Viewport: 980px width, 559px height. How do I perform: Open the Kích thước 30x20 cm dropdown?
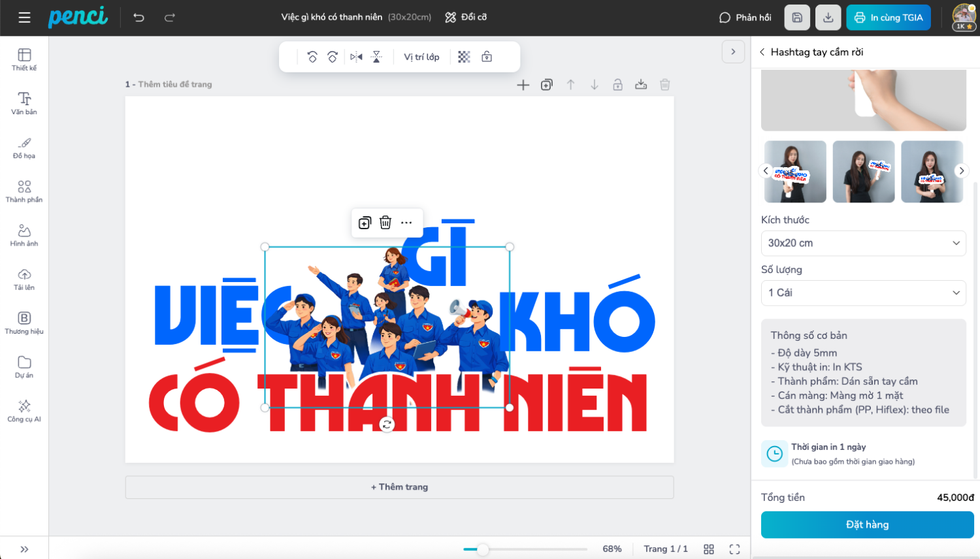click(x=863, y=243)
